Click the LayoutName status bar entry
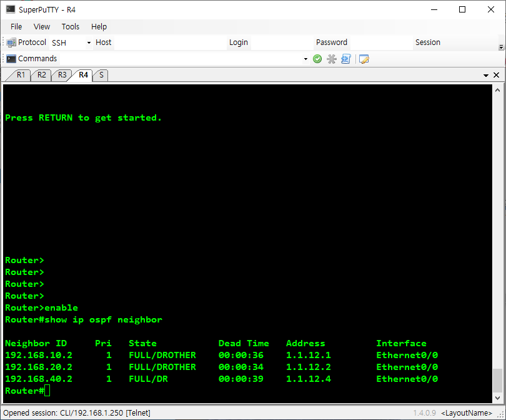The height and width of the screenshot is (420, 506). click(467, 413)
